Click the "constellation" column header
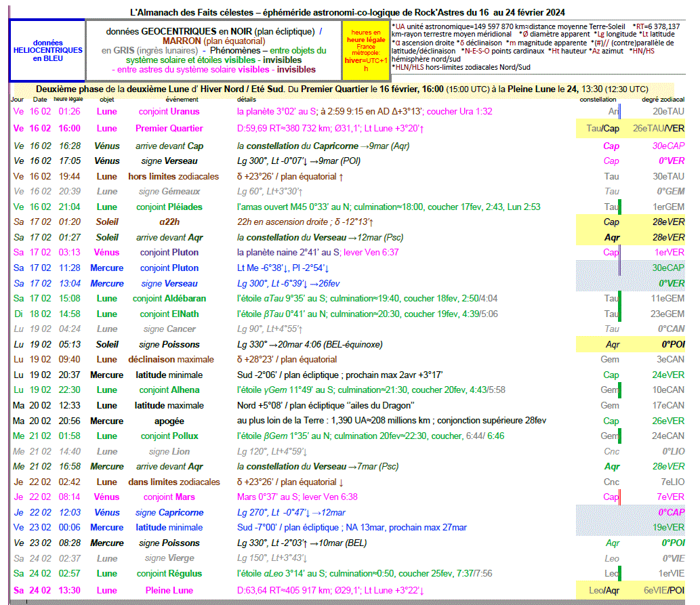The width and height of the screenshot is (700, 605). pos(598,100)
